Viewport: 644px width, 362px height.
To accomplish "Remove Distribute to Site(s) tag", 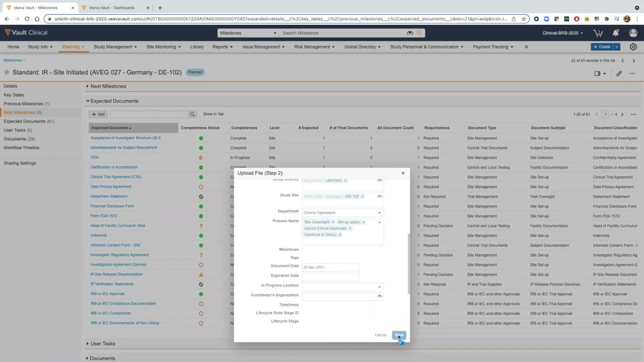I will [340, 235].
